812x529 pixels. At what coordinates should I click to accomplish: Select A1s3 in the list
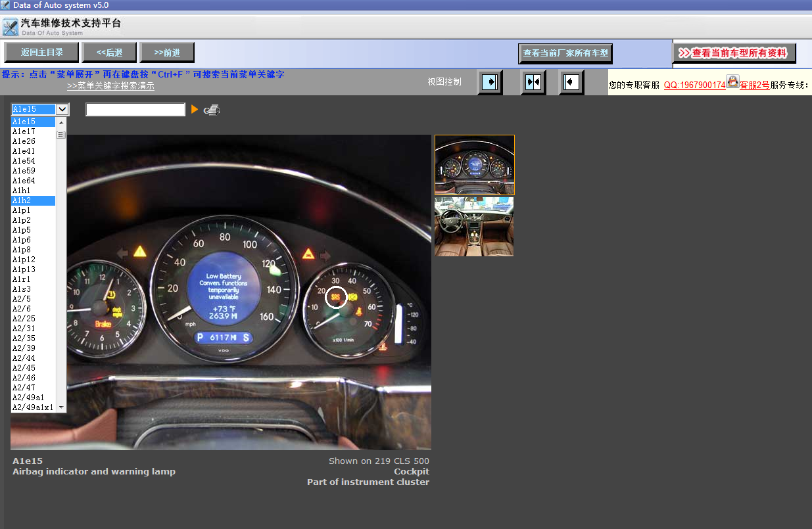pos(34,289)
